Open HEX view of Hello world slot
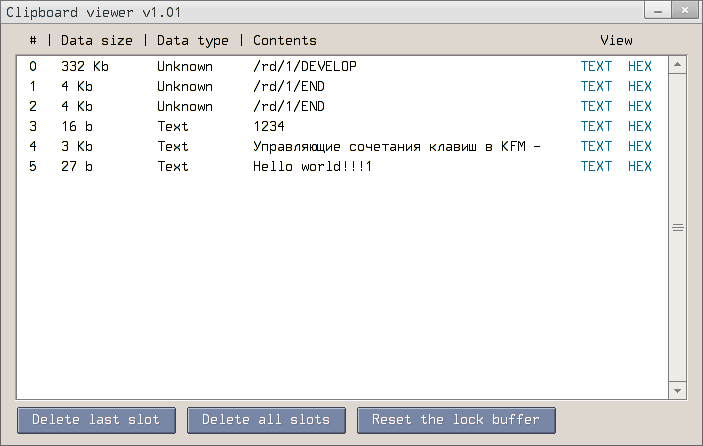The width and height of the screenshot is (703, 446). pyautogui.click(x=640, y=166)
